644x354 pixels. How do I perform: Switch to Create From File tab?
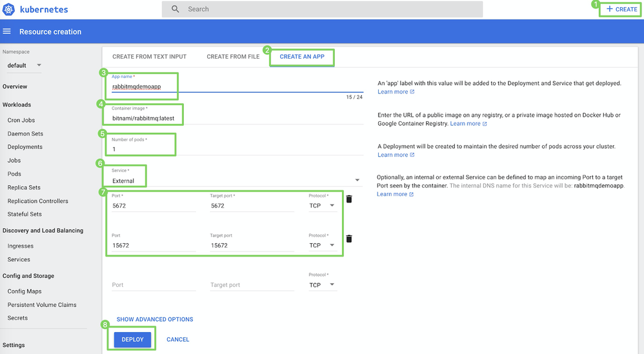233,57
